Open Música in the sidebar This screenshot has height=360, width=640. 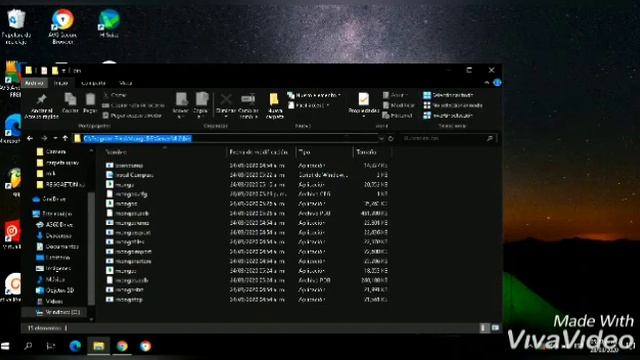[54, 280]
